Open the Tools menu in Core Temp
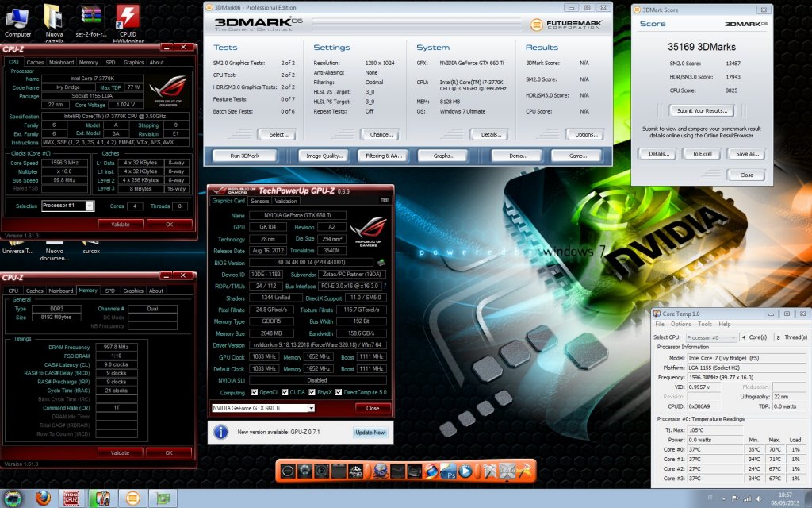The image size is (812, 508). tap(705, 324)
